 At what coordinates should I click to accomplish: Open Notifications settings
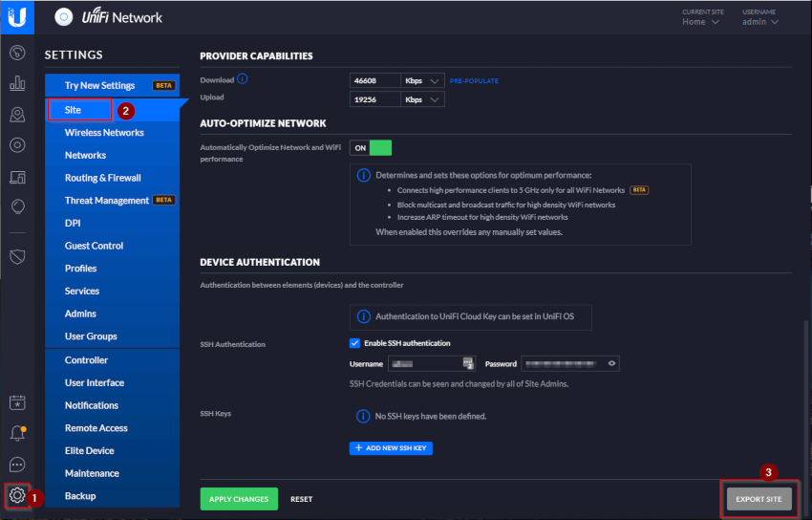click(113, 405)
